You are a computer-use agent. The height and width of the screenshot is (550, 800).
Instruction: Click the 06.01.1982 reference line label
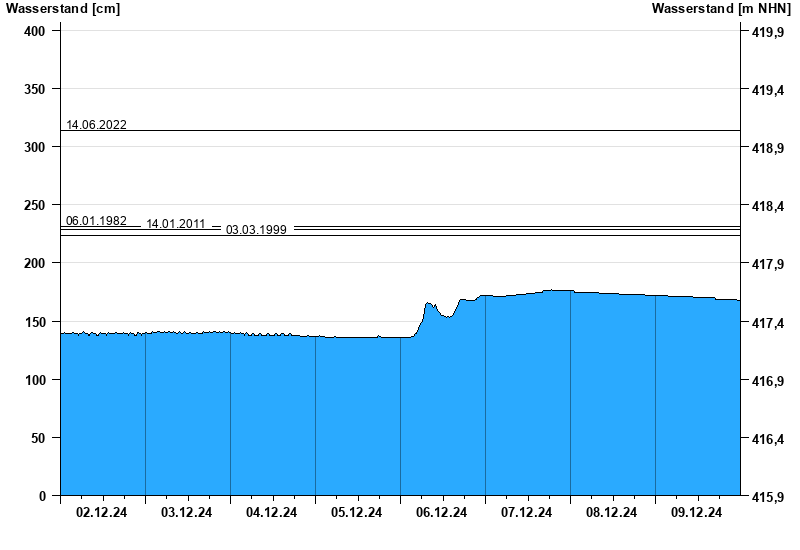(96, 221)
